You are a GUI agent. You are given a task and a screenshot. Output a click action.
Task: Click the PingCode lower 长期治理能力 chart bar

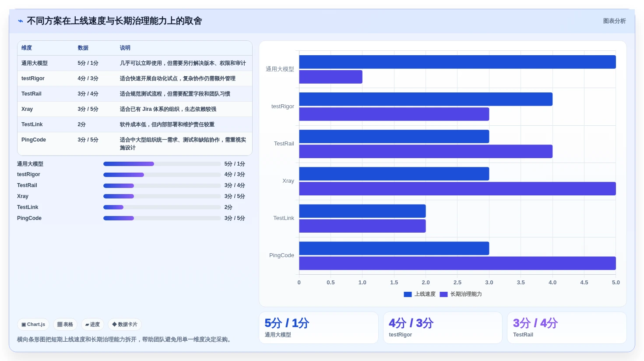coord(457,263)
